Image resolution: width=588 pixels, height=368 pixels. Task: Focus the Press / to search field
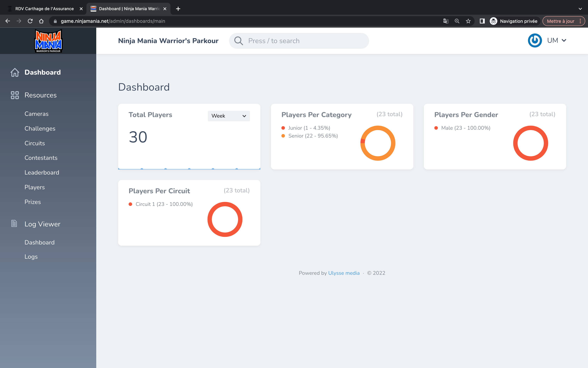(299, 41)
